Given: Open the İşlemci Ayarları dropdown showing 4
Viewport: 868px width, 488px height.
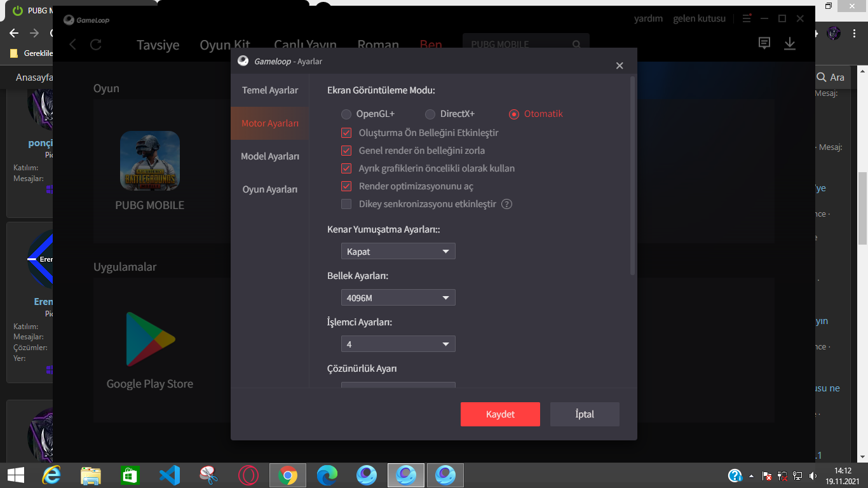Looking at the screenshot, I should (x=398, y=344).
